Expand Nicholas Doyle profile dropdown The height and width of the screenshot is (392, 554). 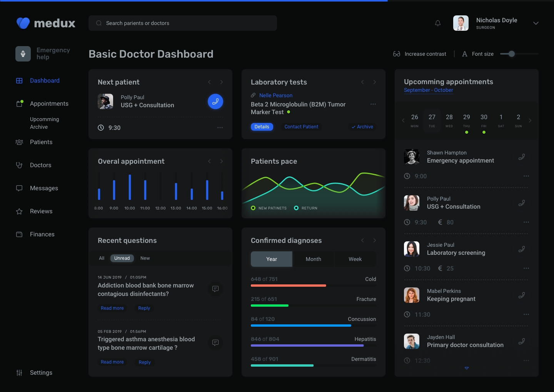tap(536, 23)
